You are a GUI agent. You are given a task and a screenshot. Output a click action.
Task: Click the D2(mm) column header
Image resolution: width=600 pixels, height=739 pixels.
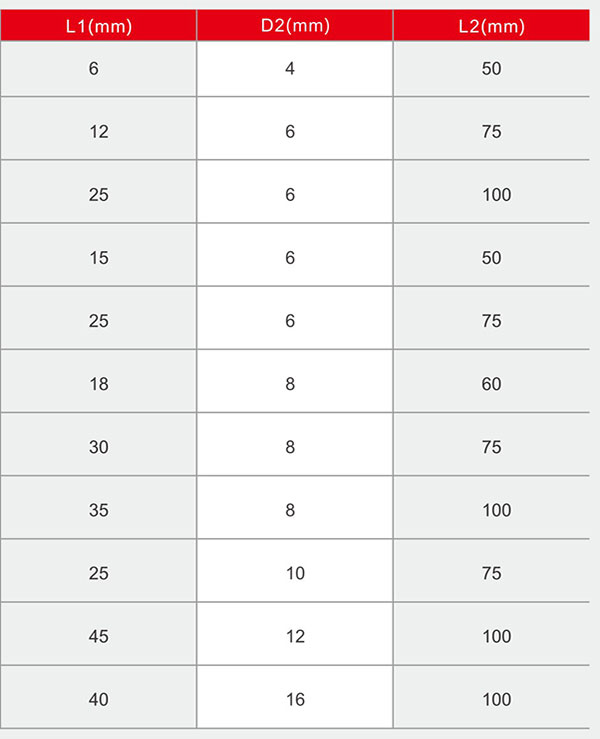295,25
